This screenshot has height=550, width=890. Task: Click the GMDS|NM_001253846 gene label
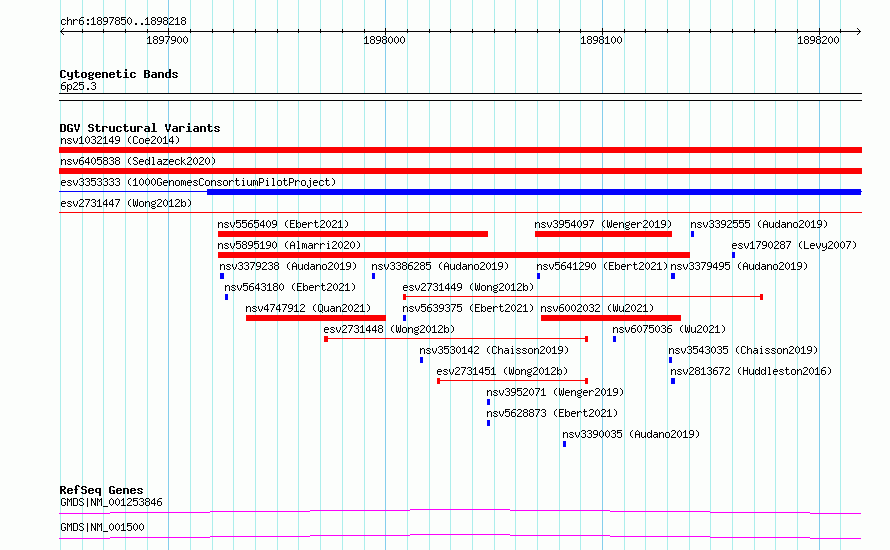111,502
